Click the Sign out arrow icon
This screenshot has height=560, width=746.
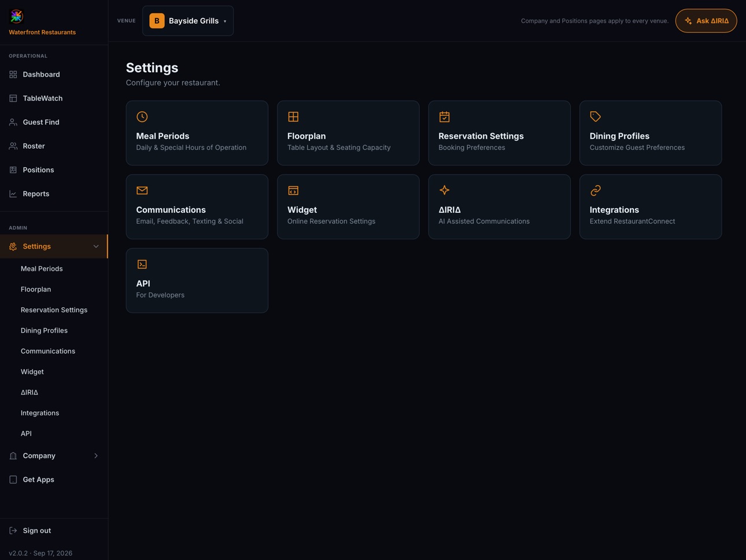[13, 530]
